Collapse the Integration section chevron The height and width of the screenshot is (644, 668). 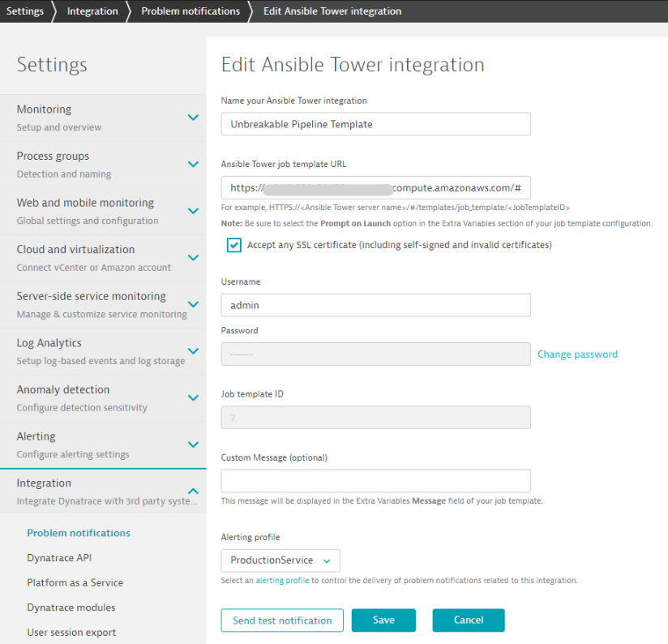(193, 491)
